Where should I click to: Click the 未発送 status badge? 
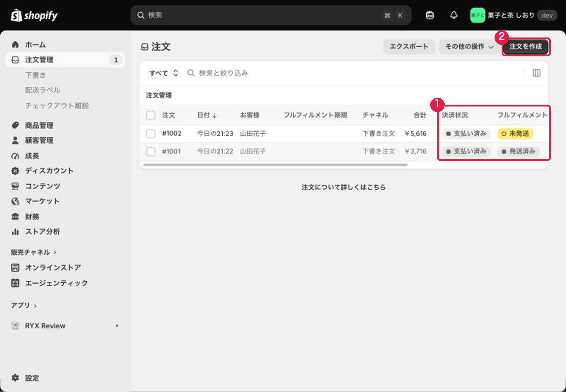[515, 134]
